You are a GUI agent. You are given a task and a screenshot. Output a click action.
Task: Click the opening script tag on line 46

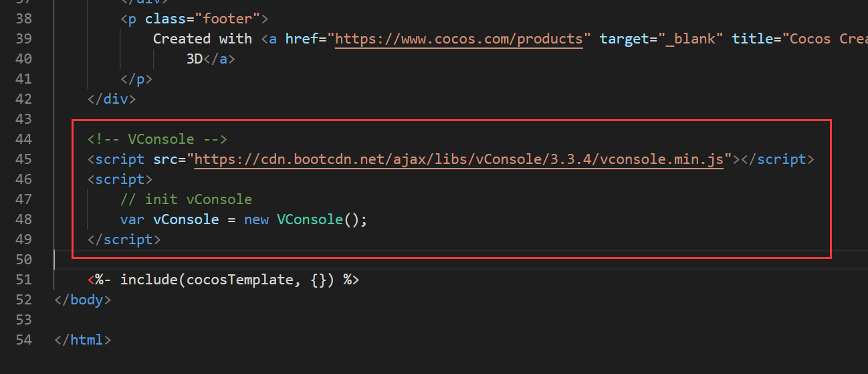pyautogui.click(x=120, y=179)
